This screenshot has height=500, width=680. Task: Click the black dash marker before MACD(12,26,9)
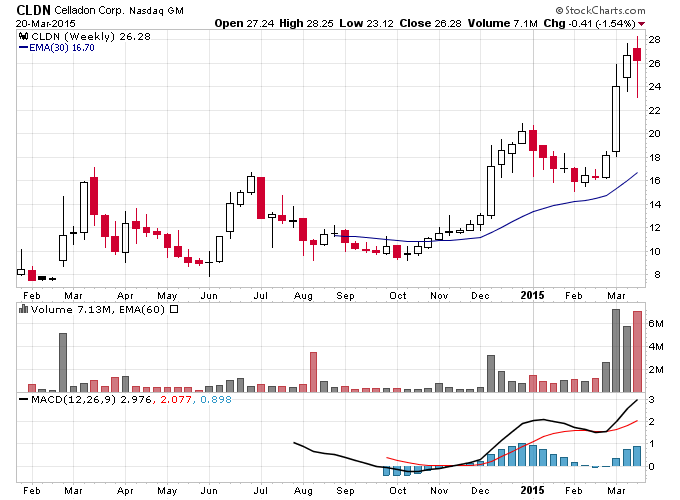point(23,399)
